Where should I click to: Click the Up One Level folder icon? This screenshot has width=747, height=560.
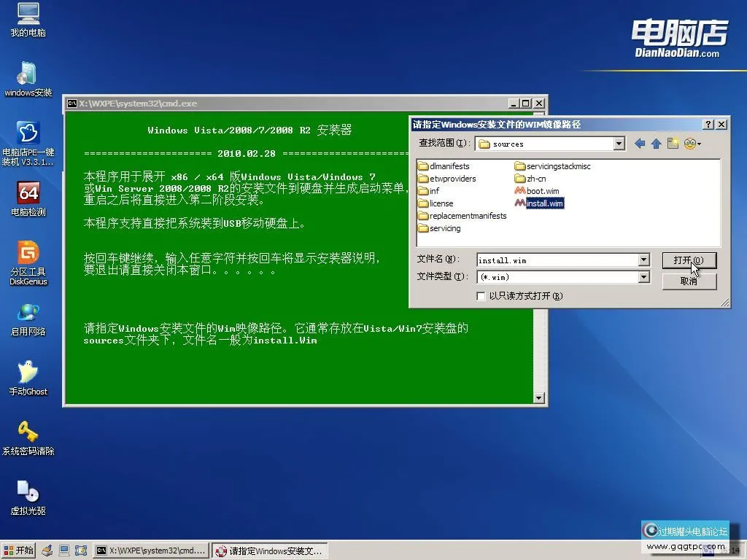pos(658,143)
